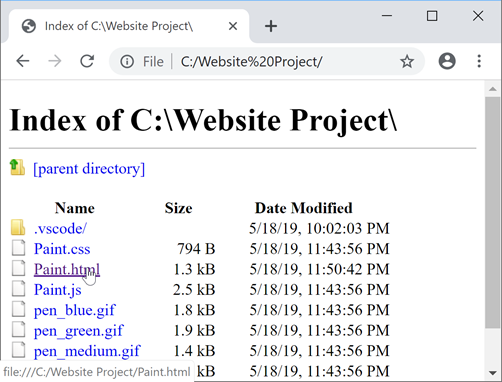Open the user profile avatar icon
The image size is (502, 382).
click(447, 61)
